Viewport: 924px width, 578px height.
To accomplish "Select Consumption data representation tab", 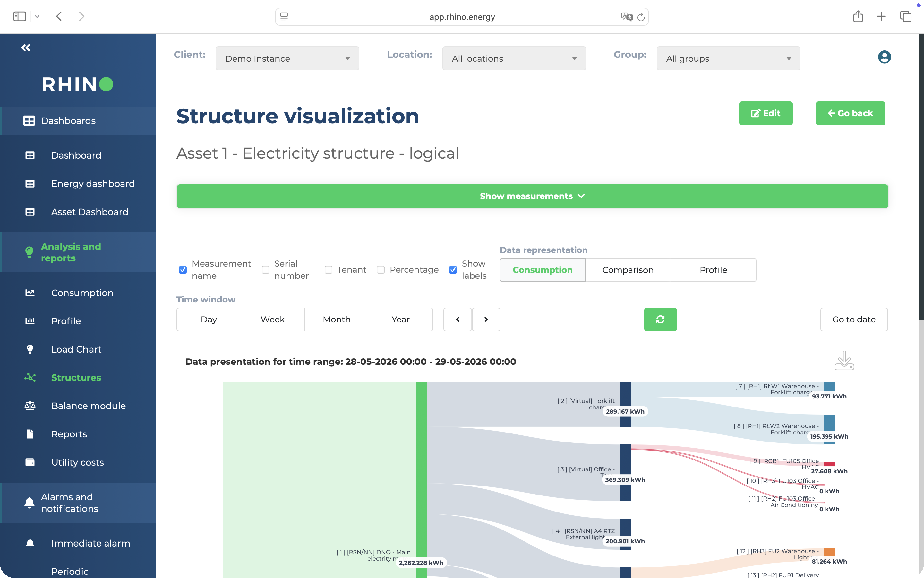I will pyautogui.click(x=543, y=270).
